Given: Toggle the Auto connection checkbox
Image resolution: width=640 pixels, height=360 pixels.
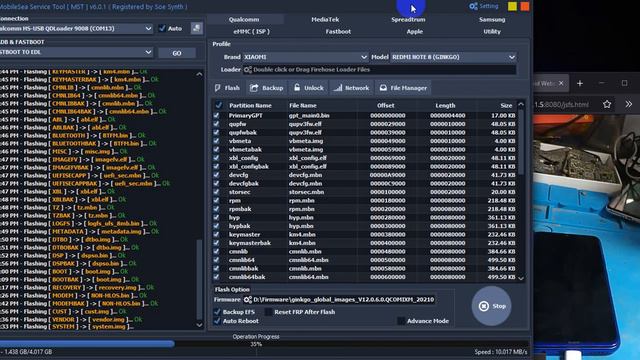Looking at the screenshot, I should [x=162, y=28].
